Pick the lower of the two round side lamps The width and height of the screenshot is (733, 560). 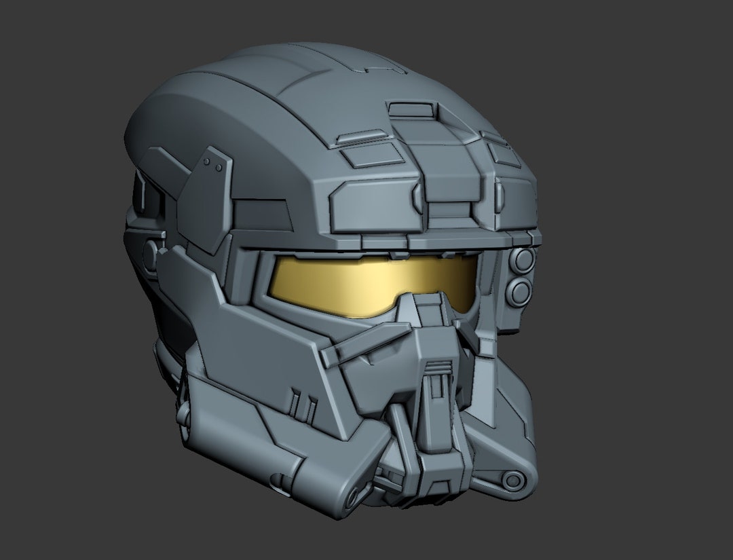pos(519,293)
